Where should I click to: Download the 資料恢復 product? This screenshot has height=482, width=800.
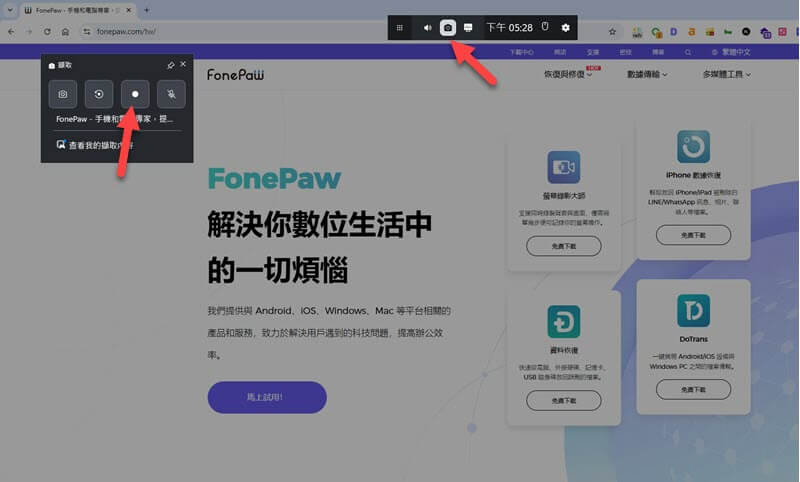coord(564,400)
